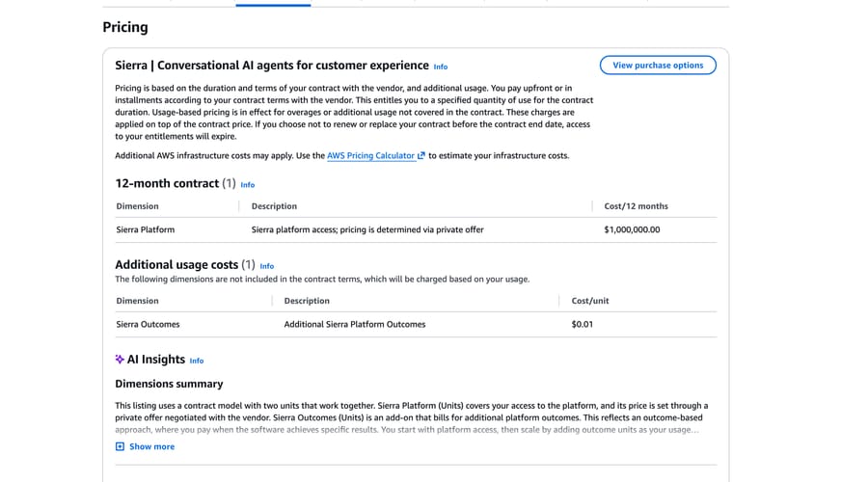The width and height of the screenshot is (868, 482).
Task: Click the Description header in usage costs table
Action: click(307, 301)
